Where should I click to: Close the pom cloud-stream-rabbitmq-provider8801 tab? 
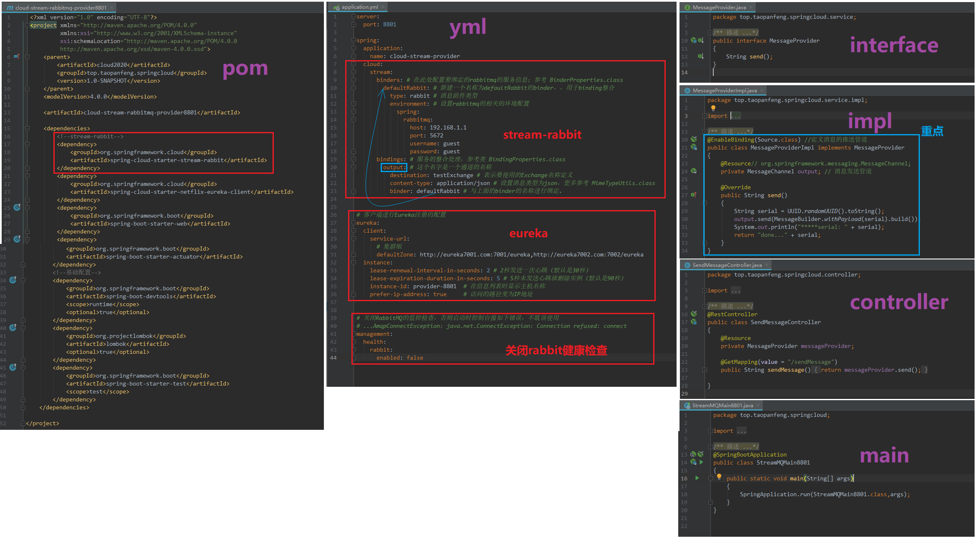click(x=111, y=8)
